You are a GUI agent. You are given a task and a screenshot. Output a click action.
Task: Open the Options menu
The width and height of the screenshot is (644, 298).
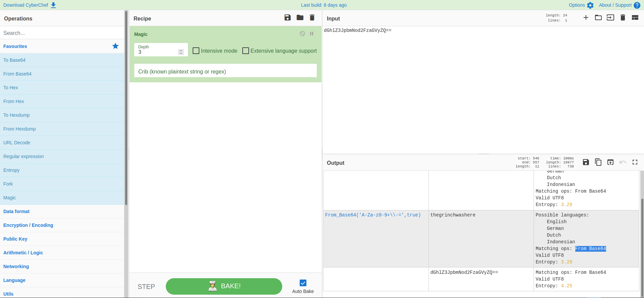pyautogui.click(x=581, y=5)
